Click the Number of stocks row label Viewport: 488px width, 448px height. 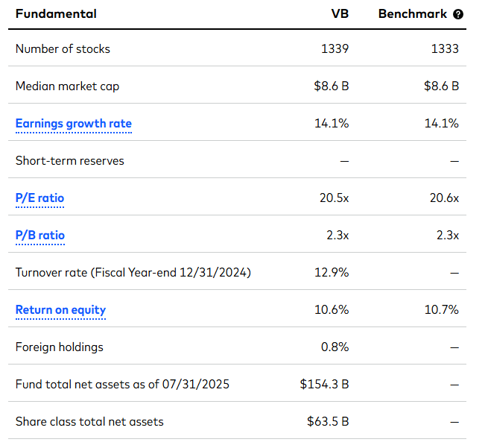pyautogui.click(x=63, y=49)
